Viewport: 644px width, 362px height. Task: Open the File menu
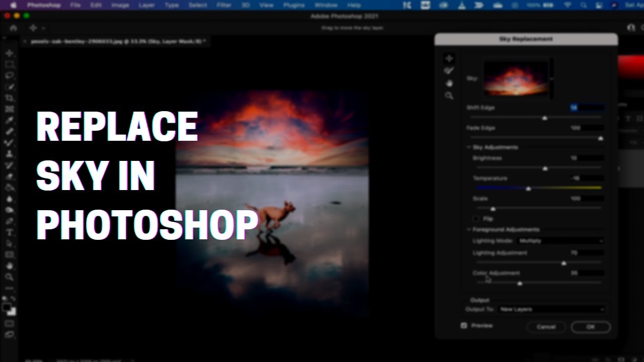click(75, 5)
